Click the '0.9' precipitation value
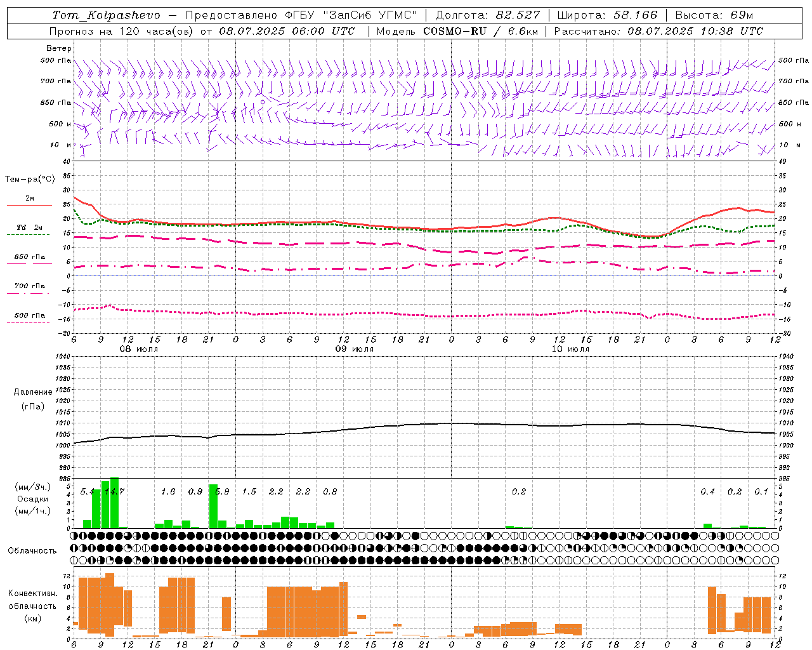 tap(195, 491)
